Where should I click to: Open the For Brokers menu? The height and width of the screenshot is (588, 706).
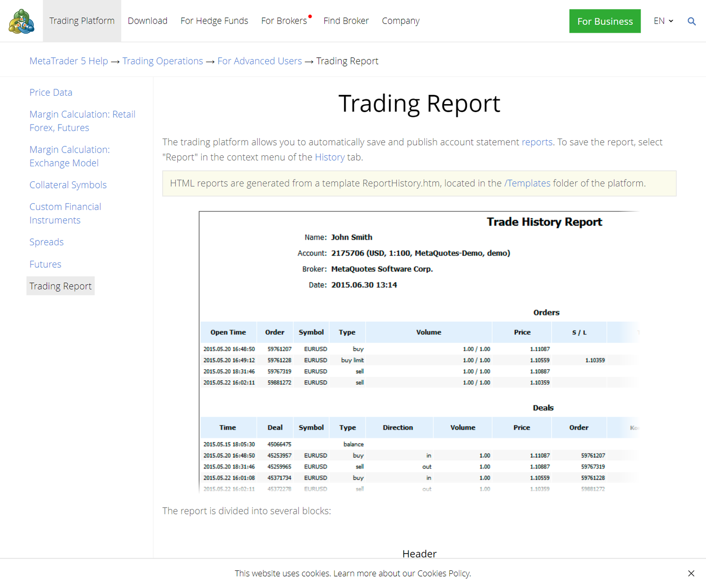[284, 21]
